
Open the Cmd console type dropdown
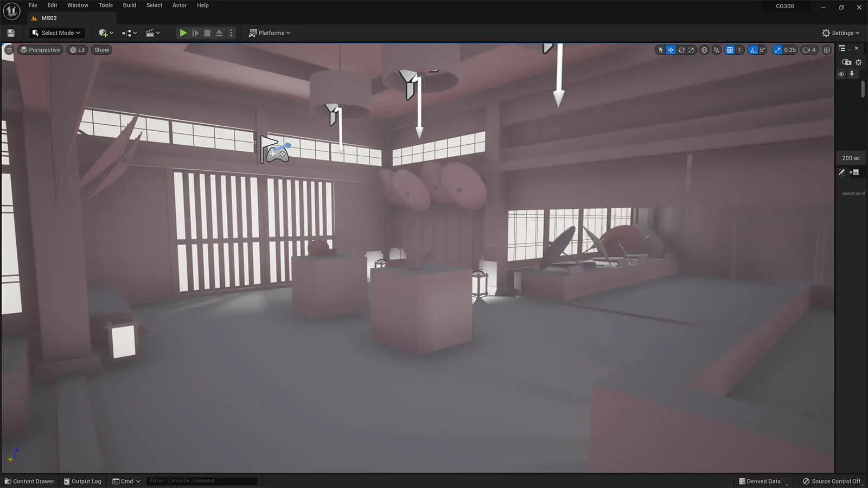coord(126,481)
